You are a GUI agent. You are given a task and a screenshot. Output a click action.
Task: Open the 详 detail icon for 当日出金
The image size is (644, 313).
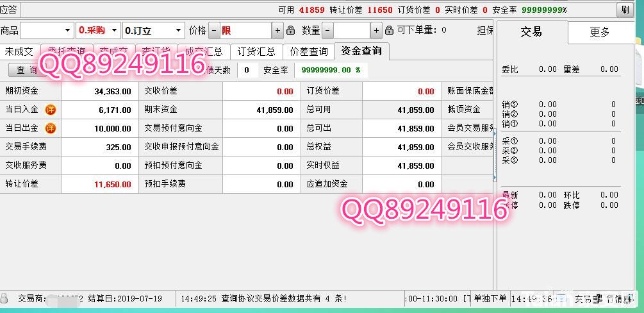50,128
